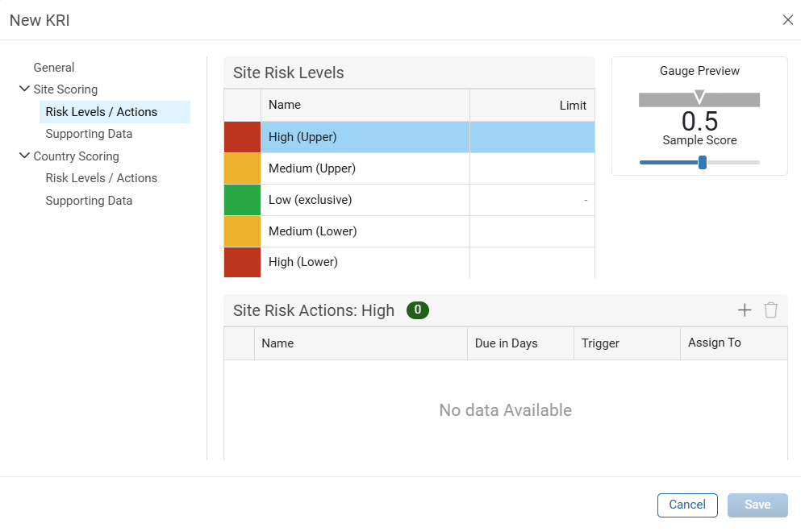The width and height of the screenshot is (801, 532).
Task: Click the Name header in Site Risk Actions
Action: [x=361, y=343]
